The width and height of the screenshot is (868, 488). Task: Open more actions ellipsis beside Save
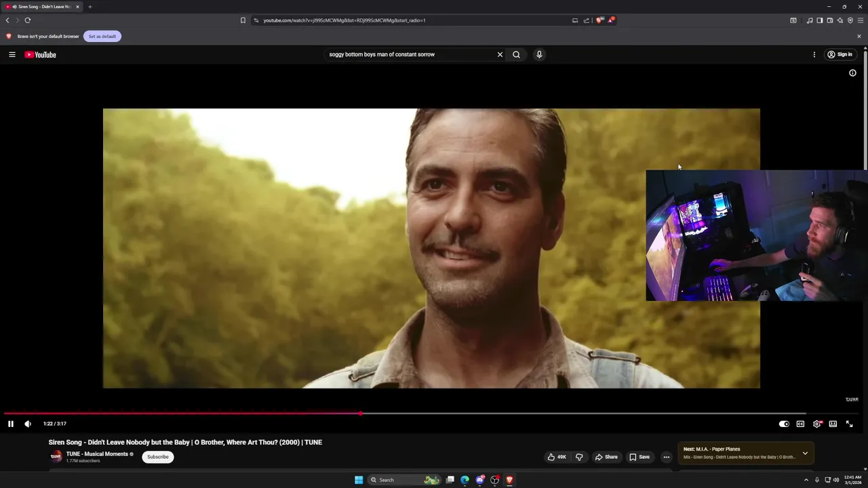pyautogui.click(x=666, y=457)
